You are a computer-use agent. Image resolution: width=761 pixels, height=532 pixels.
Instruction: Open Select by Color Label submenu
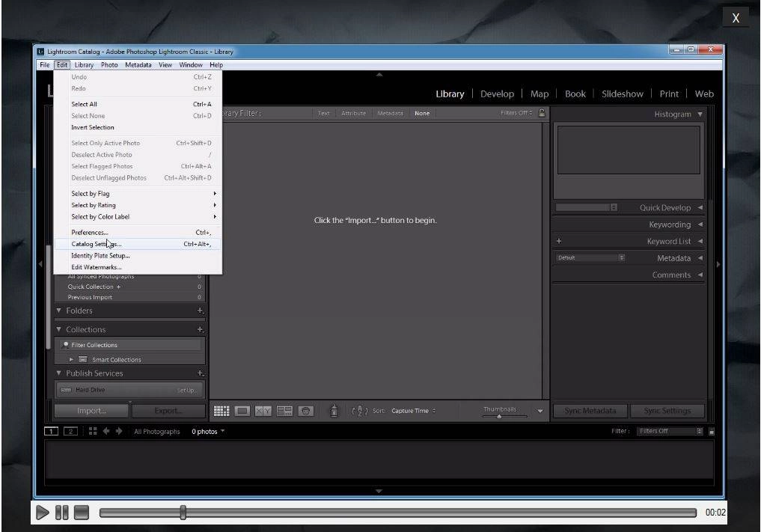pyautogui.click(x=138, y=217)
